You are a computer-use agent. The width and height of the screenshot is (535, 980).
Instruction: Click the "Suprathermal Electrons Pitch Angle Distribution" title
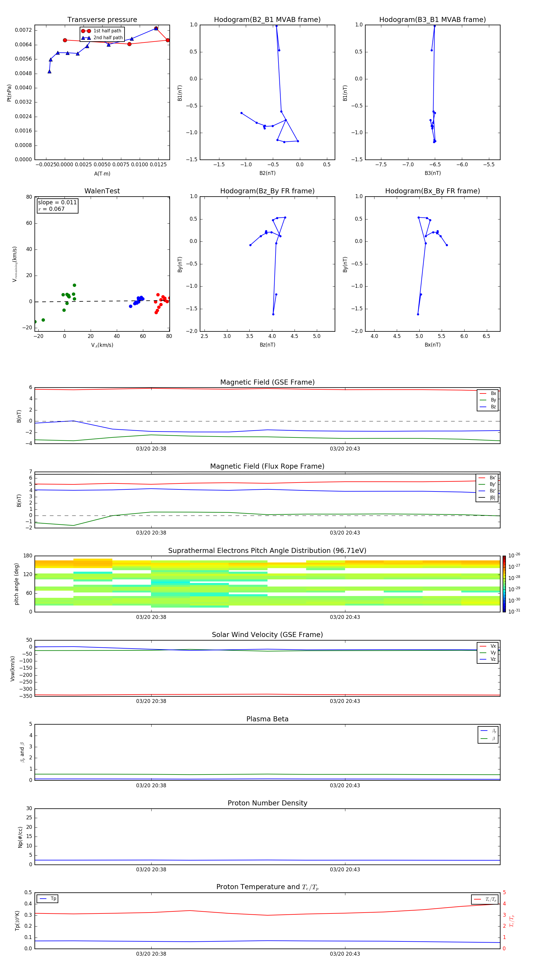[x=267, y=551]
